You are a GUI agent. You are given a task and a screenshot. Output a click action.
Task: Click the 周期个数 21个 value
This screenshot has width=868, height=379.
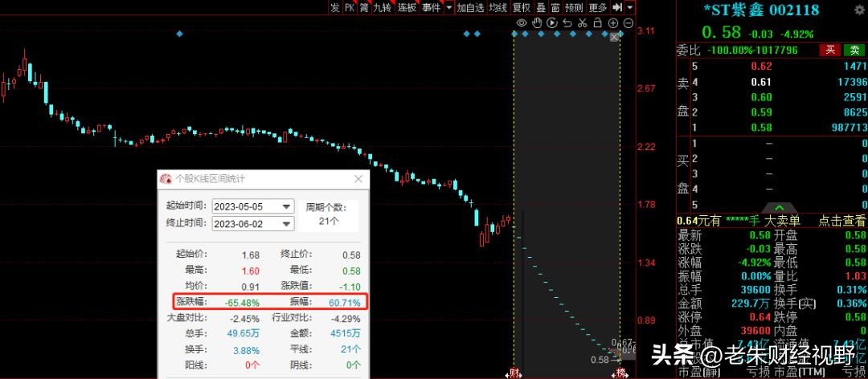click(x=330, y=221)
